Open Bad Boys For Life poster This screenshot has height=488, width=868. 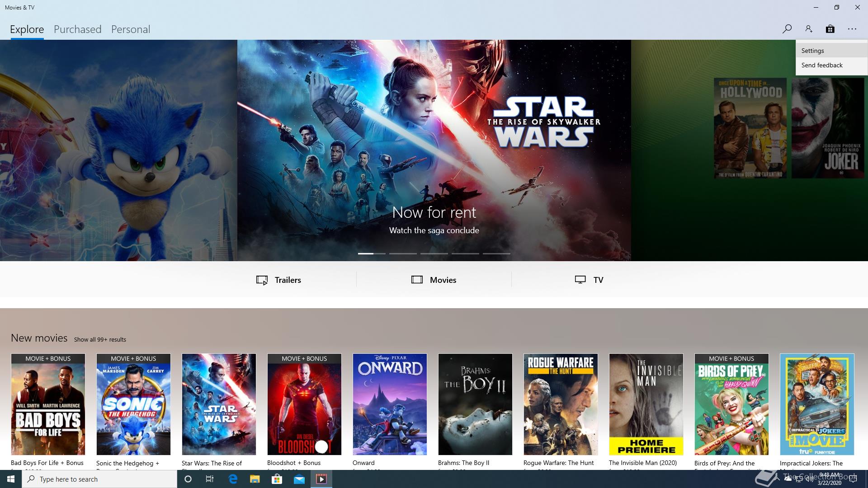coord(48,404)
